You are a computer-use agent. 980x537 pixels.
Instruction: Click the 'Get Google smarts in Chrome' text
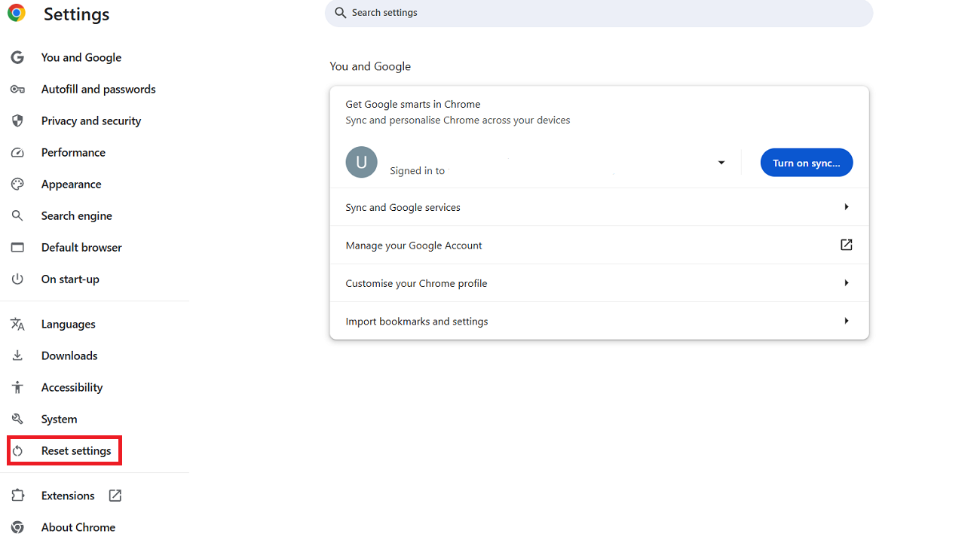tap(413, 104)
